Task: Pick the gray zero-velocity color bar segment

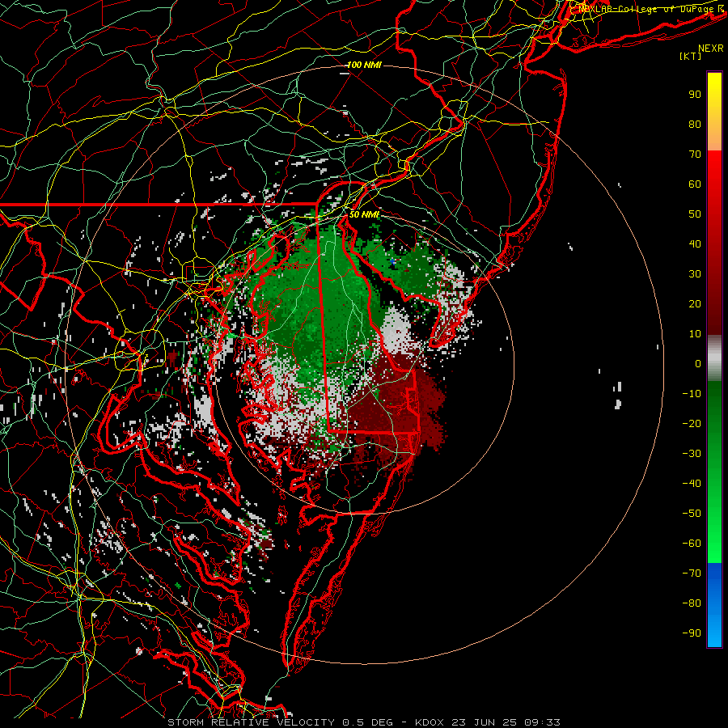Action: pos(714,358)
